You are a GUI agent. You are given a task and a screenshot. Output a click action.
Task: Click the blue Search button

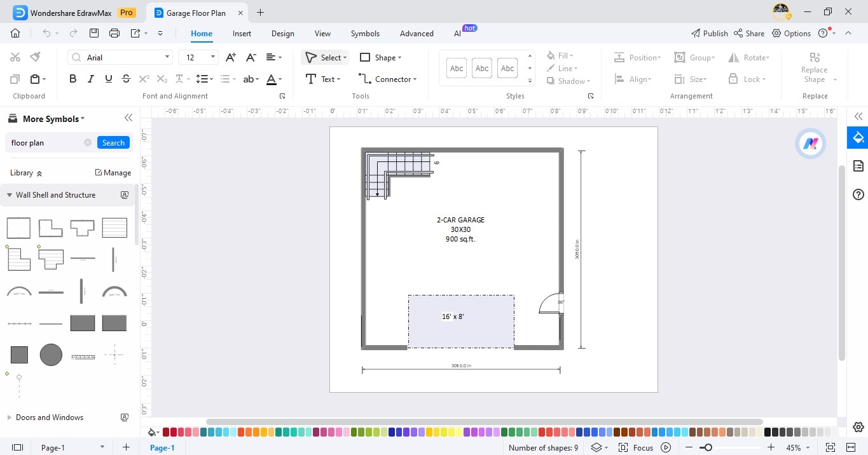click(x=113, y=142)
